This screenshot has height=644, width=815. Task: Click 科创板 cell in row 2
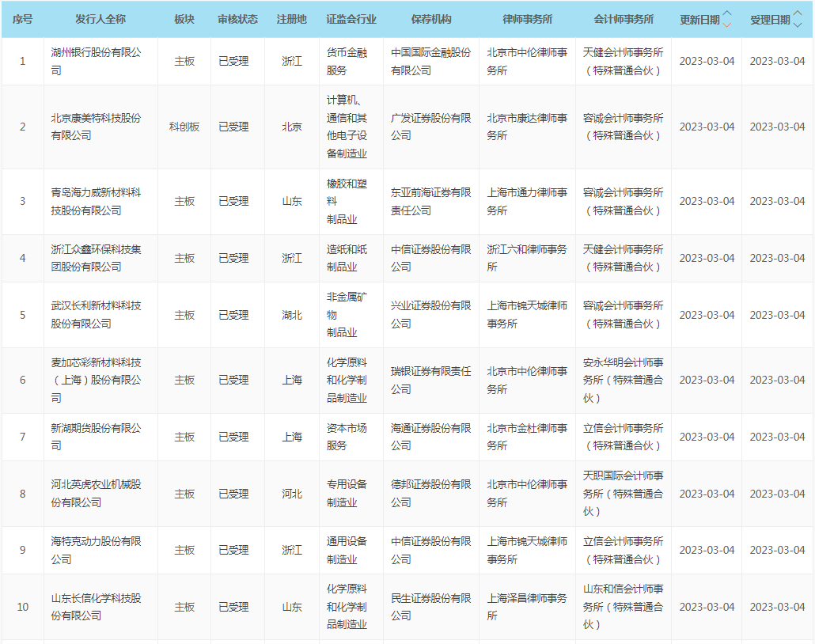click(184, 127)
